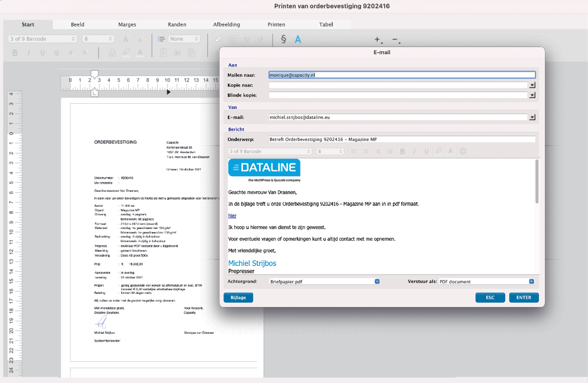This screenshot has height=383, width=588.
Task: Open the list style None dropdown
Action: point(184,39)
